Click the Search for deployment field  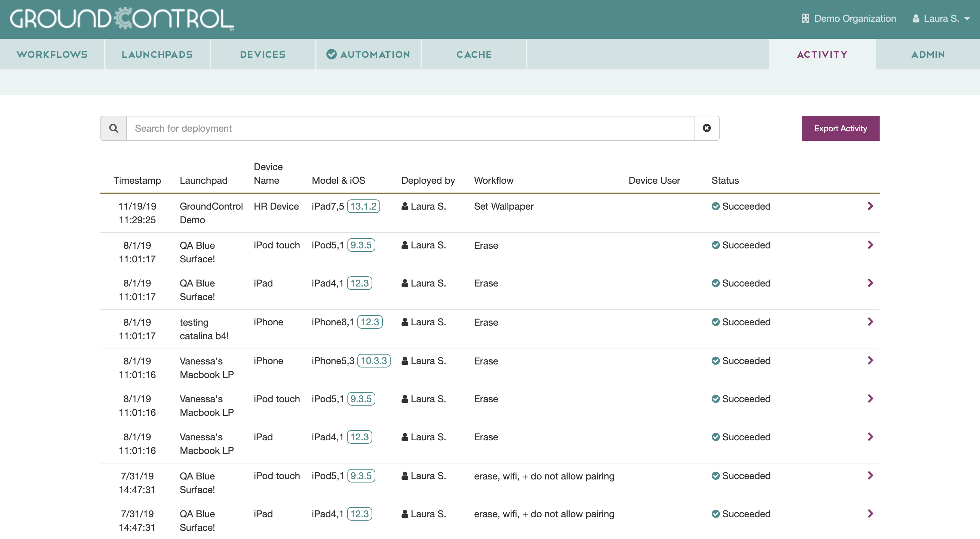410,128
